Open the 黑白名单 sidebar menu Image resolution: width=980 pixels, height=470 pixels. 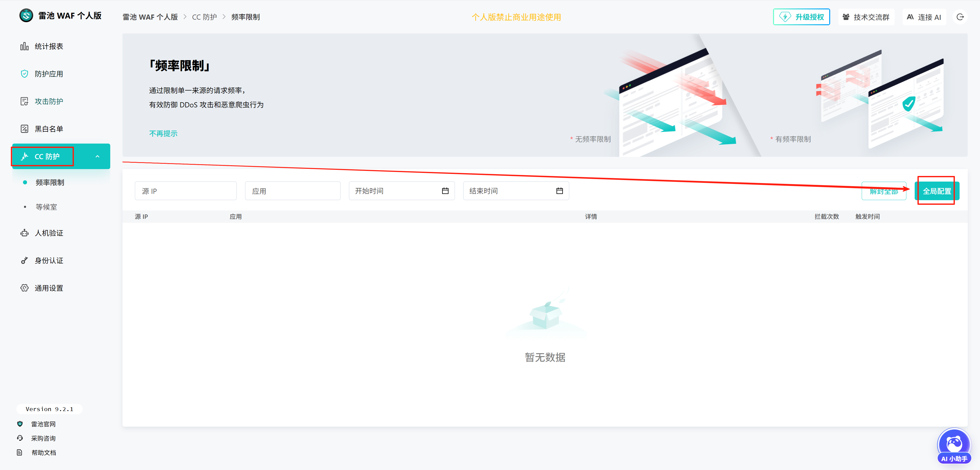[49, 129]
